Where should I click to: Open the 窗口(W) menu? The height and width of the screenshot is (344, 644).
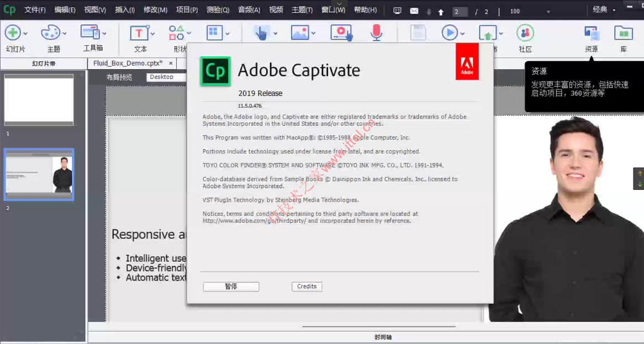coord(333,10)
